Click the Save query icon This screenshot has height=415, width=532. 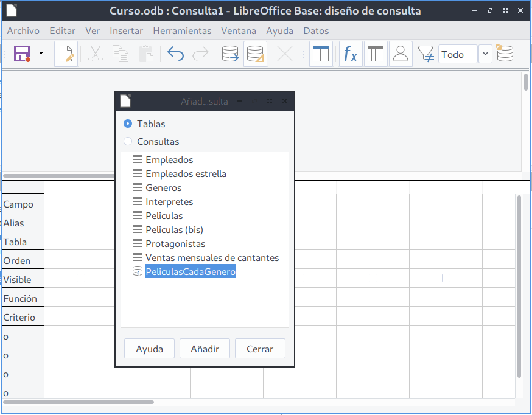22,54
